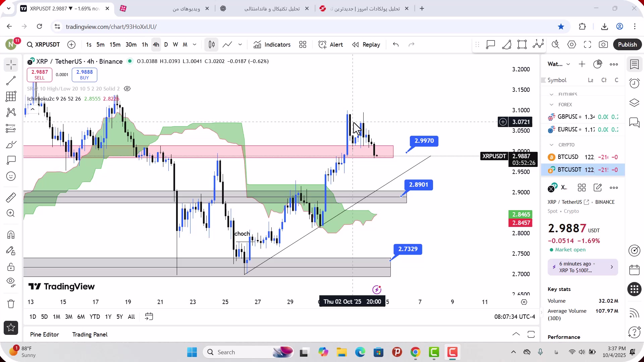Switch to the 15m timeframe
The height and width of the screenshot is (362, 644).
click(115, 45)
